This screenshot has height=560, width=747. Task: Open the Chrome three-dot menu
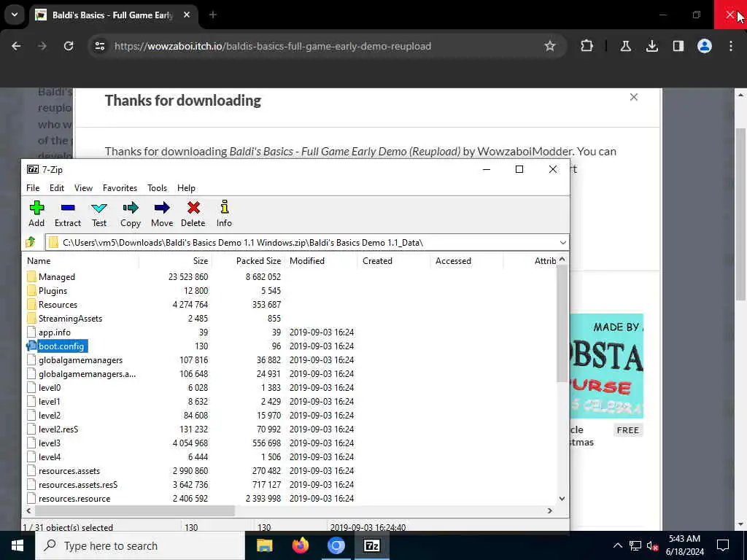coord(731,46)
